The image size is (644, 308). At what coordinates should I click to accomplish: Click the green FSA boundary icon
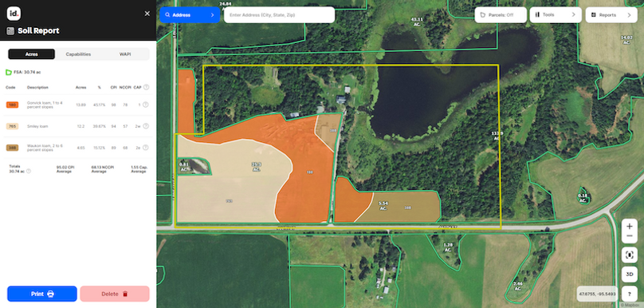tap(8, 73)
